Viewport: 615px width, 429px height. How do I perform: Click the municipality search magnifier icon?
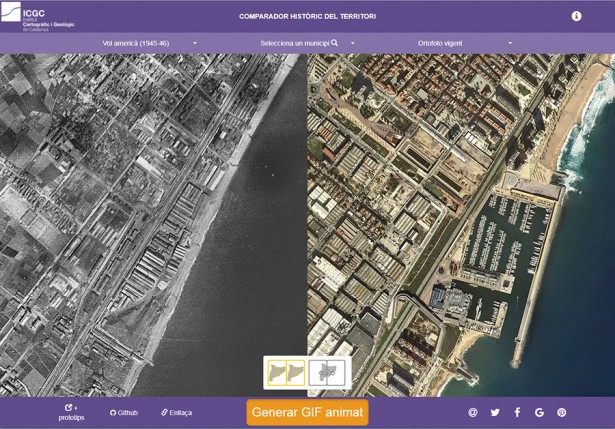tap(335, 43)
